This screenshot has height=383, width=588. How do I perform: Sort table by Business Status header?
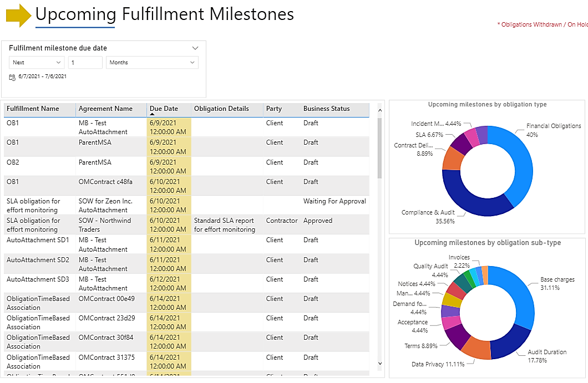[x=326, y=109]
